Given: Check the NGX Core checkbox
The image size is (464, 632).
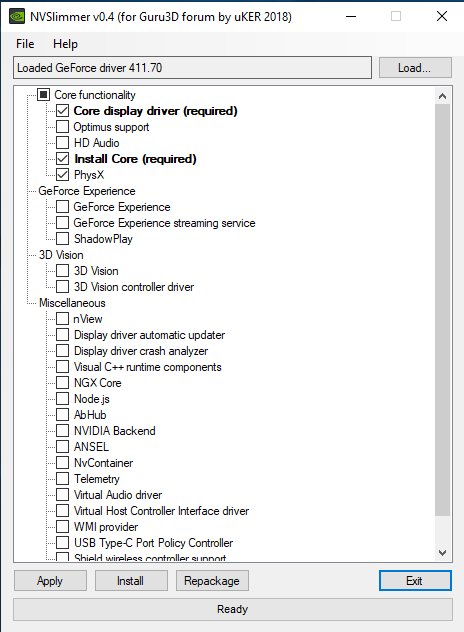Looking at the screenshot, I should (62, 383).
